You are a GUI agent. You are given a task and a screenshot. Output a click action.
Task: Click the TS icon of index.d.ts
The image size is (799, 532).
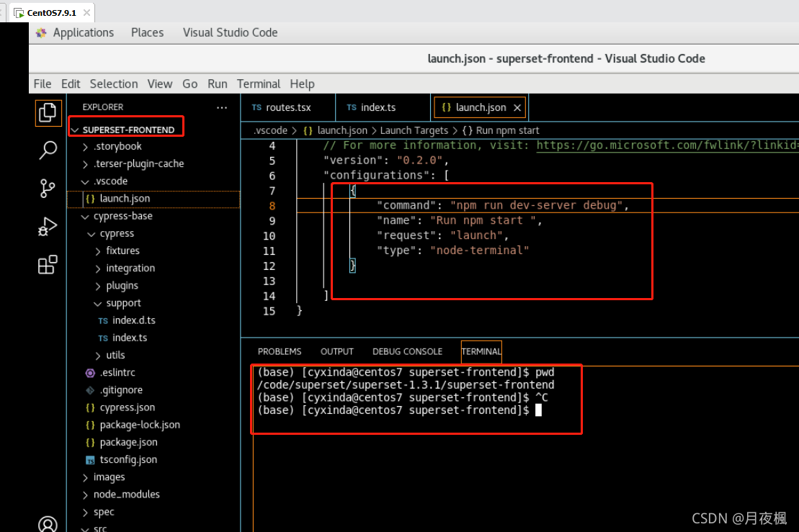[103, 321]
